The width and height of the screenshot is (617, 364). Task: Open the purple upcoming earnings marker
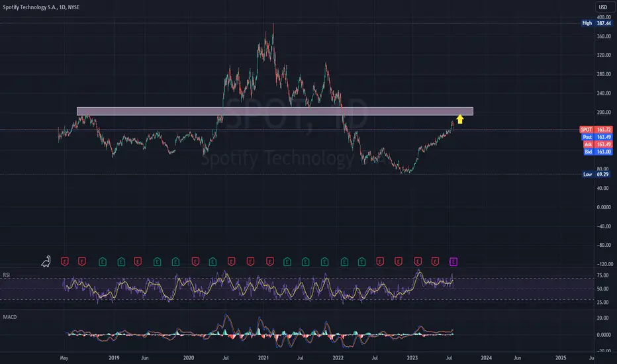tap(453, 261)
